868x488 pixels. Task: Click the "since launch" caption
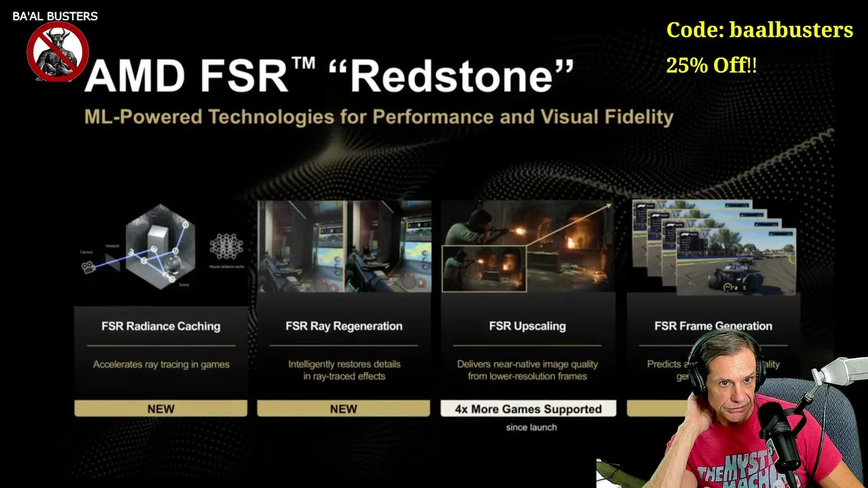click(532, 427)
